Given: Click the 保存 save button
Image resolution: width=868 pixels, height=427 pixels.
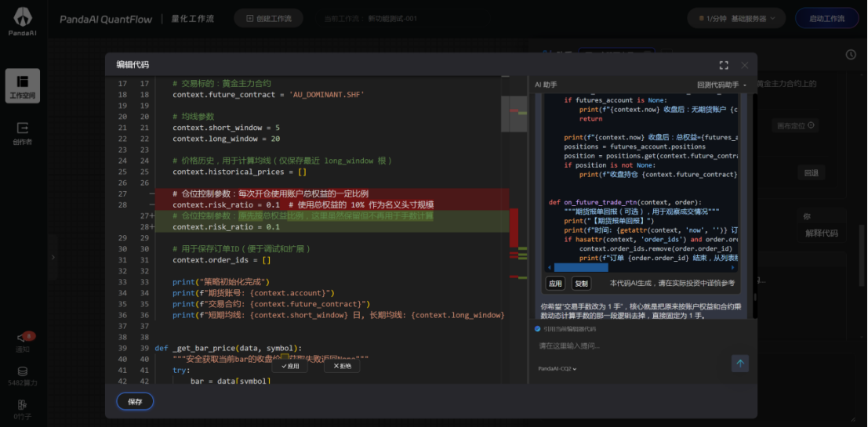Looking at the screenshot, I should (135, 402).
